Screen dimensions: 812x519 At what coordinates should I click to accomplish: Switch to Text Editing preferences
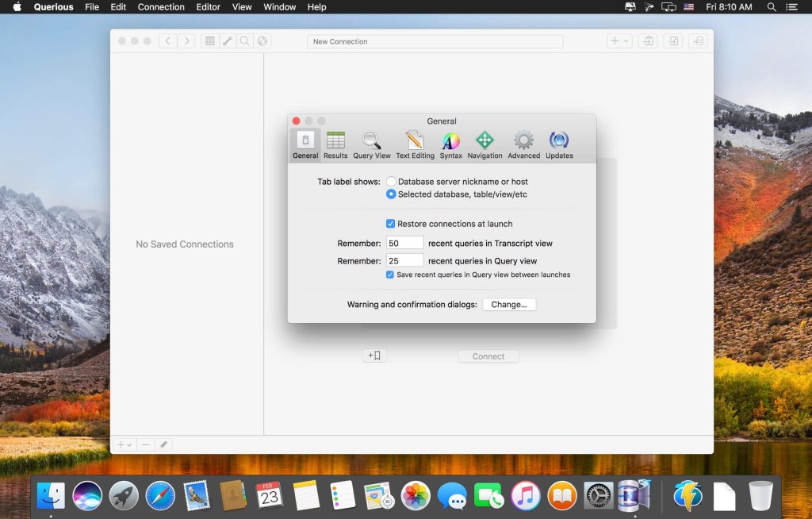415,145
